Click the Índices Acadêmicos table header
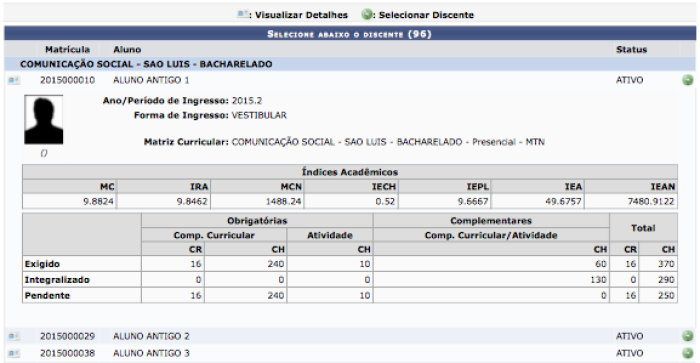 pyautogui.click(x=350, y=172)
